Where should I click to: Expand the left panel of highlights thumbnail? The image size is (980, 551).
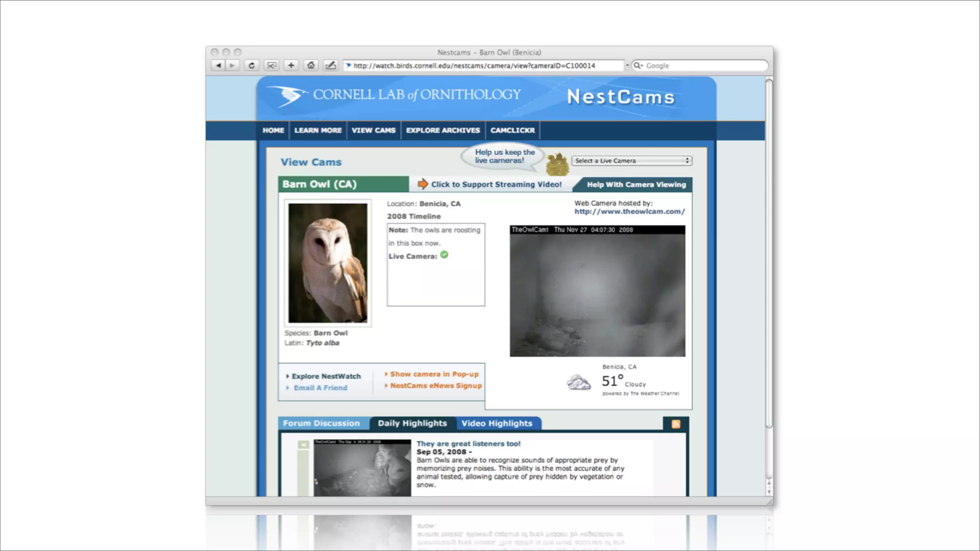303,445
